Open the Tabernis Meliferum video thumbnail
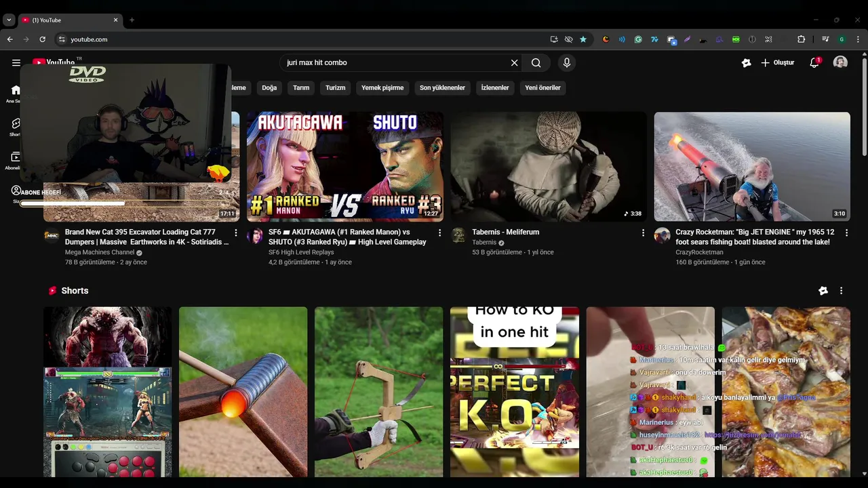 [x=549, y=167]
